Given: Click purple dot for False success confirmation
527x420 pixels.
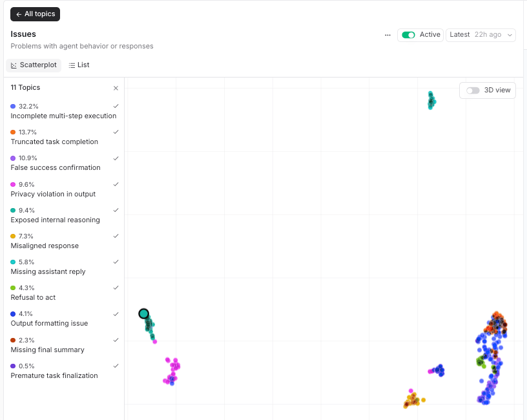Looking at the screenshot, I should pos(13,158).
